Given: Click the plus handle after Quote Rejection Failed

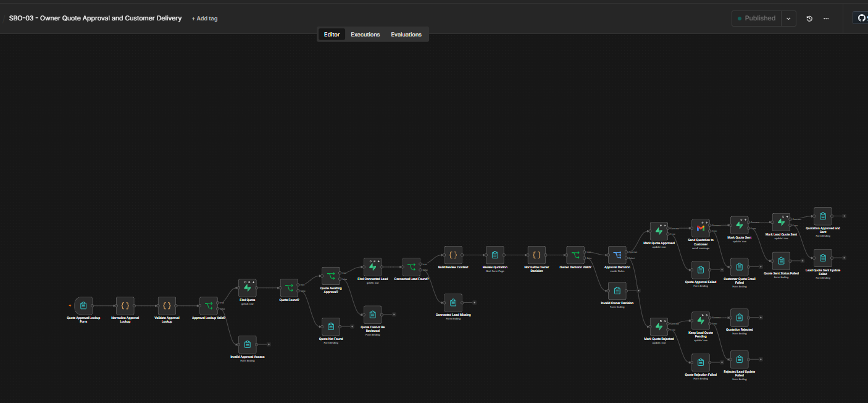Looking at the screenshot, I should [x=722, y=363].
